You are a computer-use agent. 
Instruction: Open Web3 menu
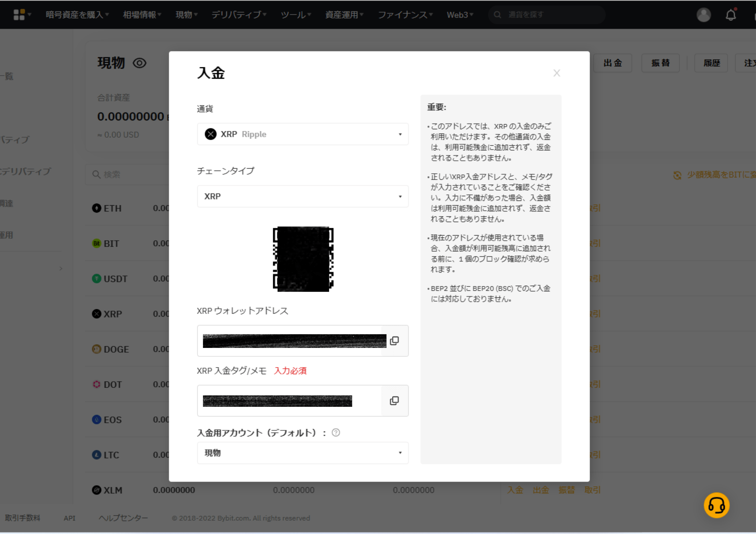[x=460, y=14]
